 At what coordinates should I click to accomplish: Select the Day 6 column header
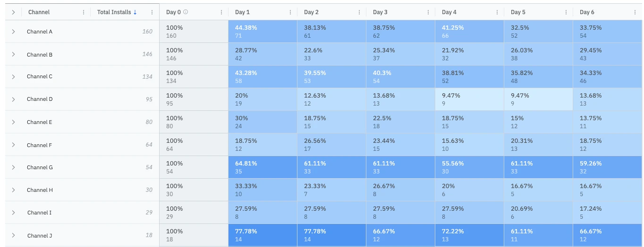(x=587, y=12)
